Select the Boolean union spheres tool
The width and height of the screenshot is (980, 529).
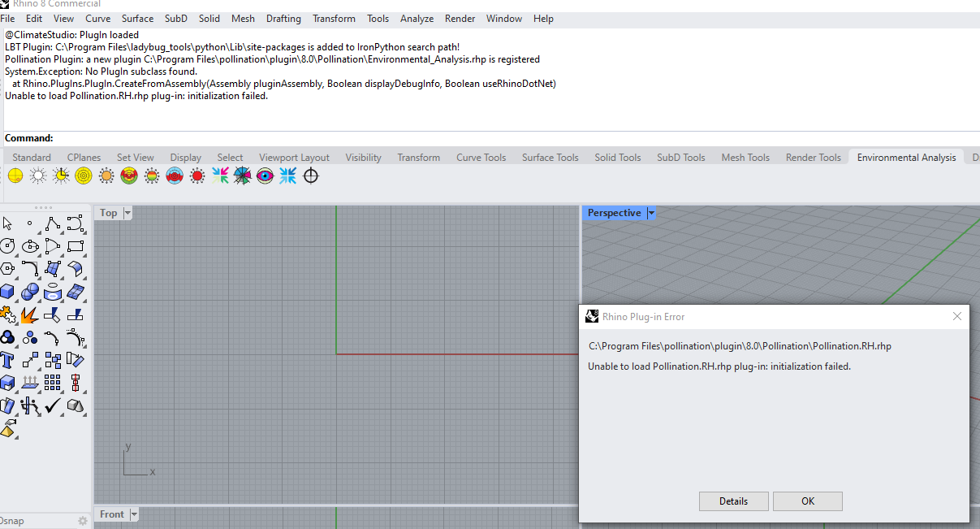point(30,291)
